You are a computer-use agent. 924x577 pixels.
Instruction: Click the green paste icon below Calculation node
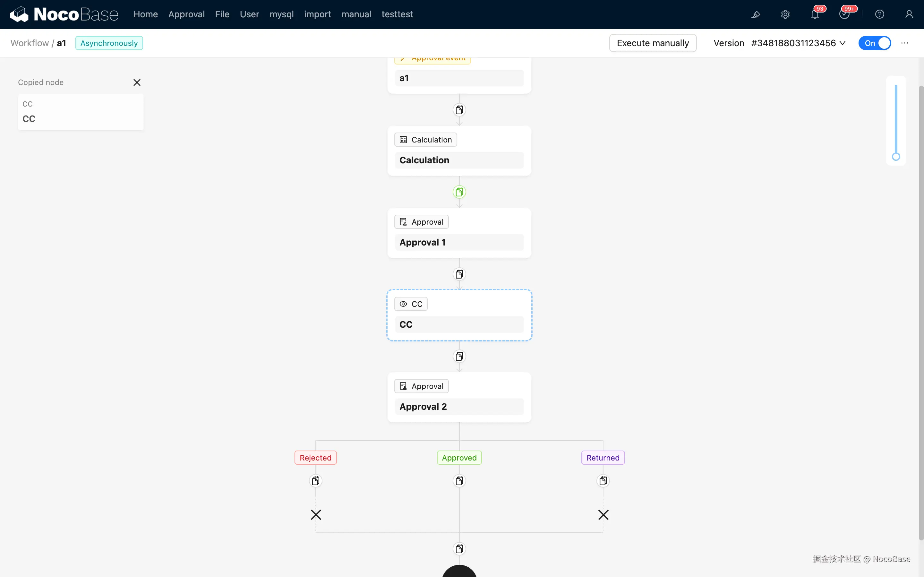click(x=459, y=192)
